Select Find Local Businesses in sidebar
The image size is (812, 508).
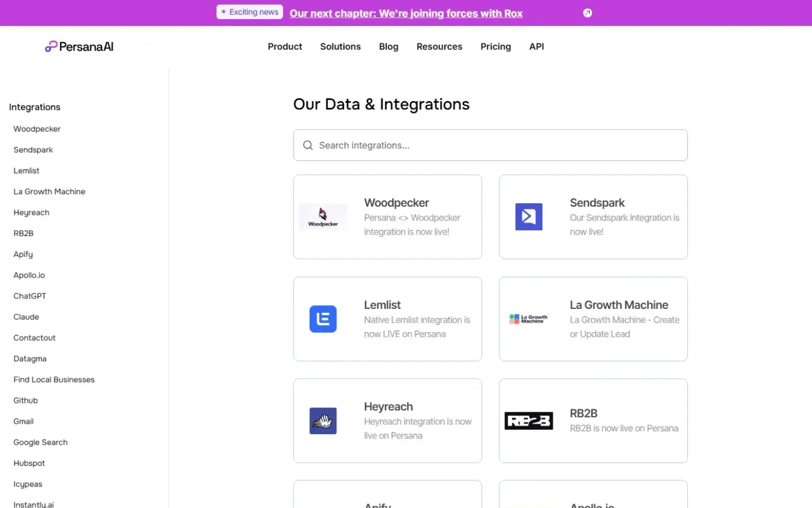54,380
